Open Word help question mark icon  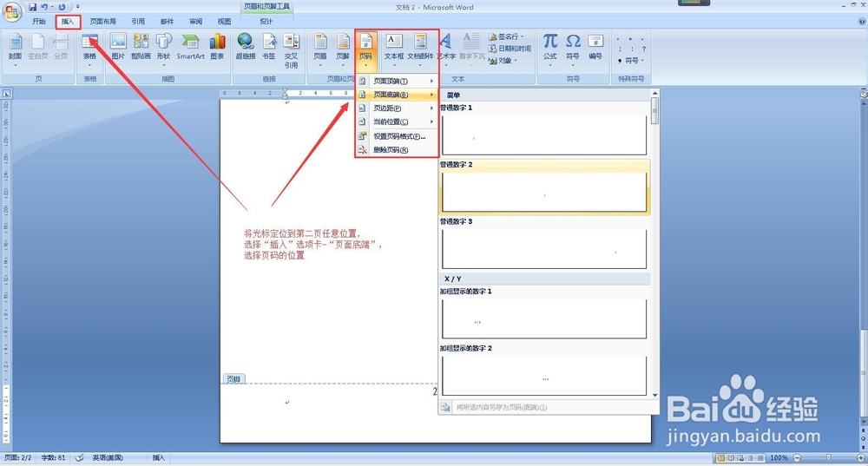[x=861, y=21]
